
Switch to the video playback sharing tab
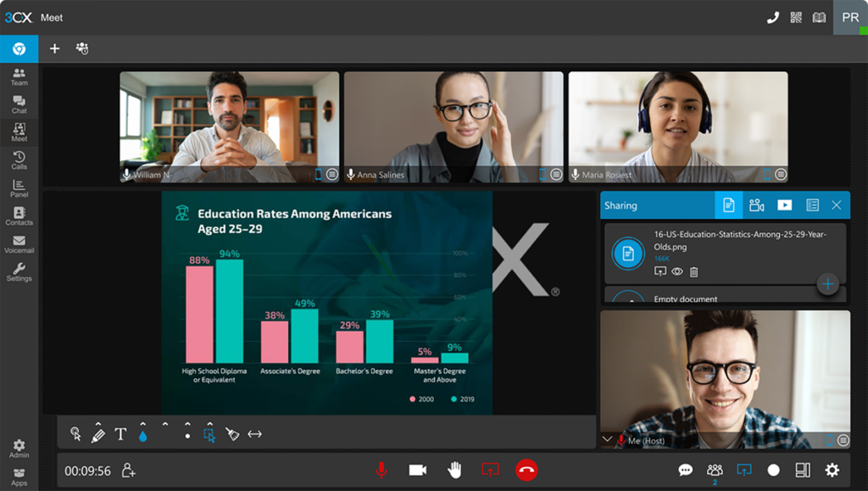tap(784, 205)
